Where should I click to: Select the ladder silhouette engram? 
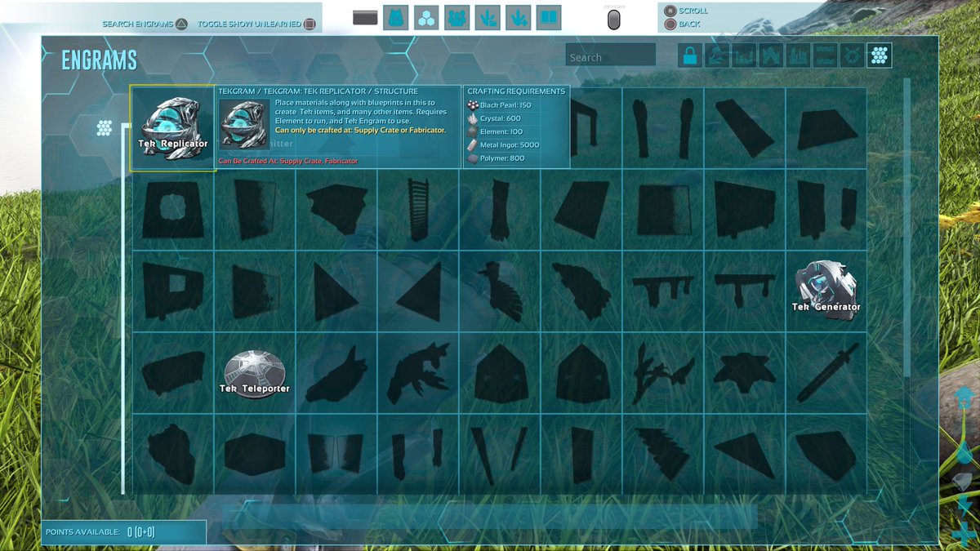click(x=418, y=210)
